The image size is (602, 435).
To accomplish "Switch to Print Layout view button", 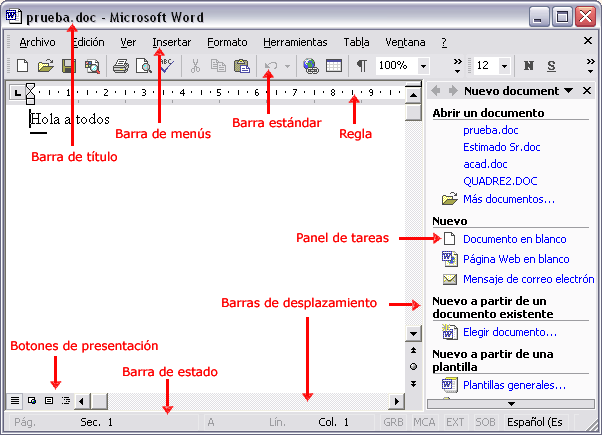I will (49, 401).
